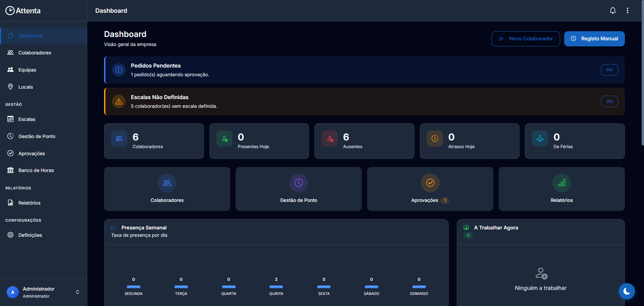Image resolution: width=644 pixels, height=306 pixels.
Task: Click the Equipas sidebar group icon
Action: [10, 70]
